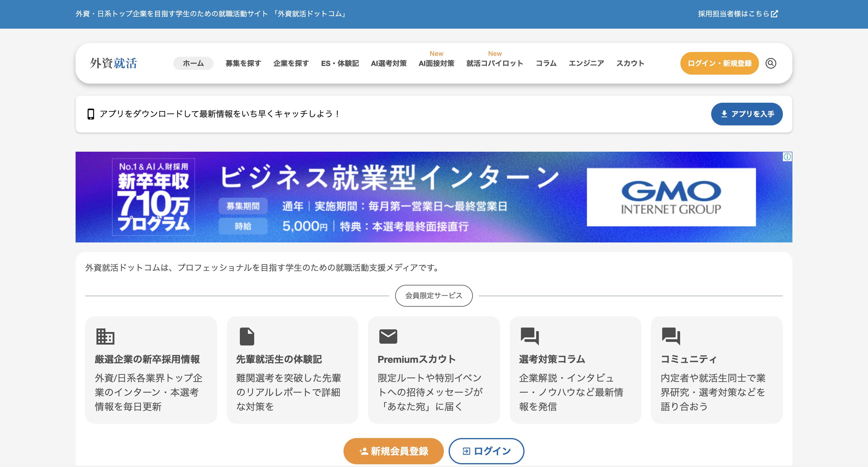Image resolution: width=868 pixels, height=467 pixels.
Task: Open エンジニア nav item
Action: click(x=586, y=63)
